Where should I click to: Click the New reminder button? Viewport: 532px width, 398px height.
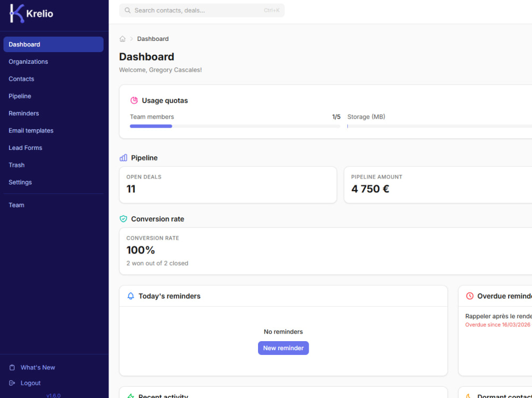[x=284, y=348]
